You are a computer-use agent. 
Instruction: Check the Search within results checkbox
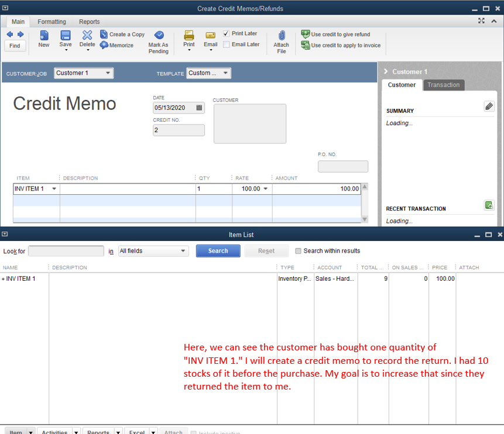point(299,251)
